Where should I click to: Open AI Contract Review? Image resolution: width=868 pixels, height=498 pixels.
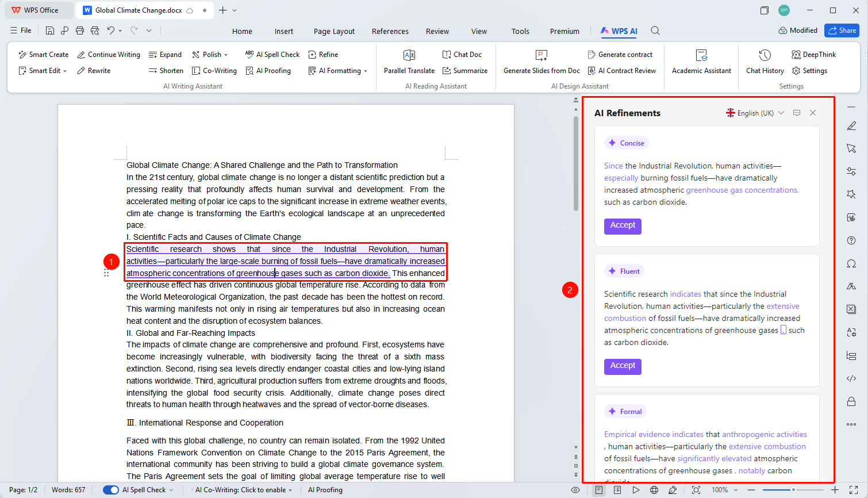621,71
